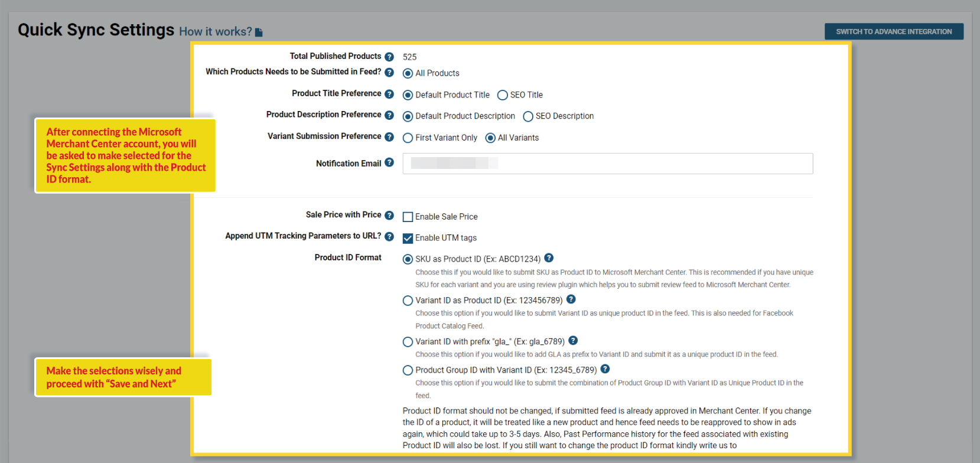980x463 pixels.
Task: Focus the Notification Email input field
Action: 608,164
